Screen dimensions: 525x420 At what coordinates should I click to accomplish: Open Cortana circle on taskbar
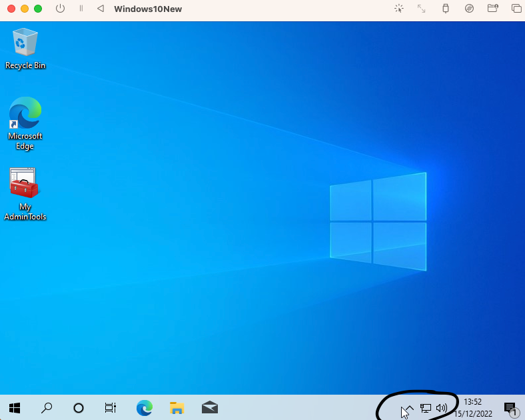click(x=79, y=408)
